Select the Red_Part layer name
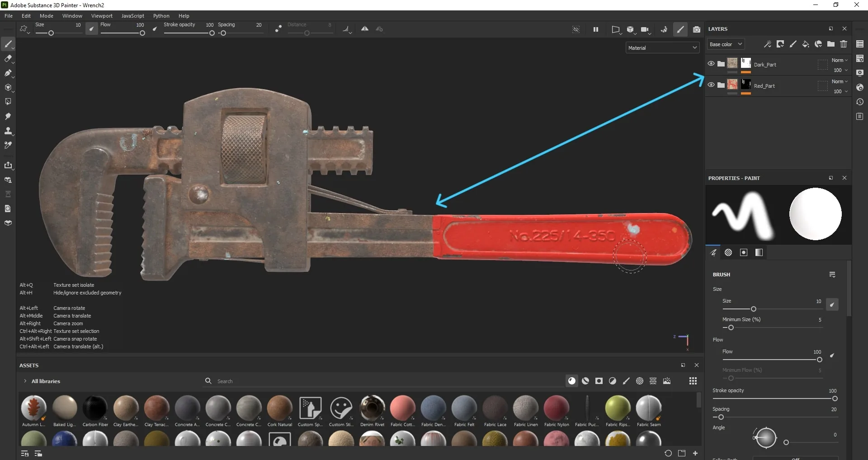 [x=764, y=86]
